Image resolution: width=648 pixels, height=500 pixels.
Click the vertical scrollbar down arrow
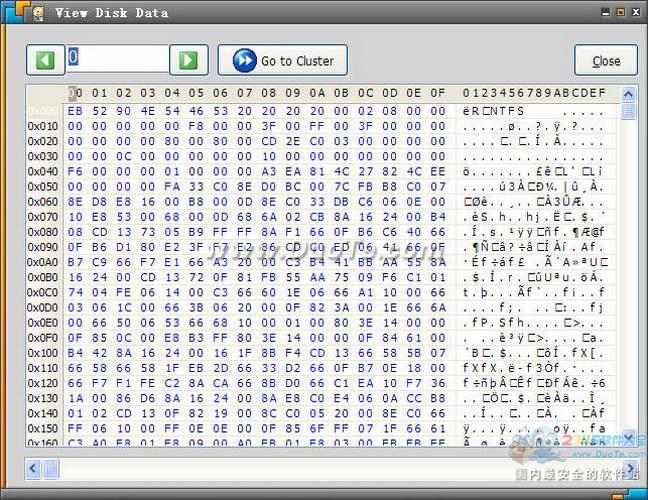[x=628, y=437]
